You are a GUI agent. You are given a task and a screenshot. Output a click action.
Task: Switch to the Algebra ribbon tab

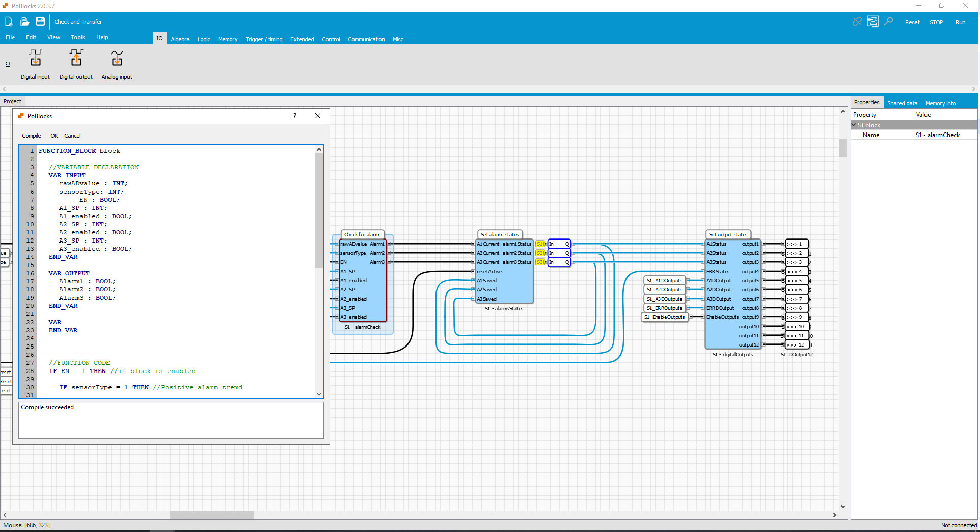click(180, 39)
